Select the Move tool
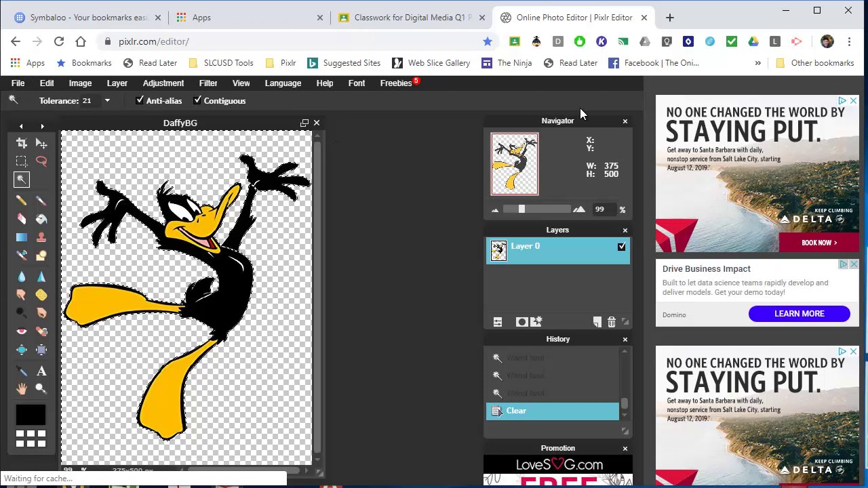The width and height of the screenshot is (868, 488). pyautogui.click(x=41, y=143)
